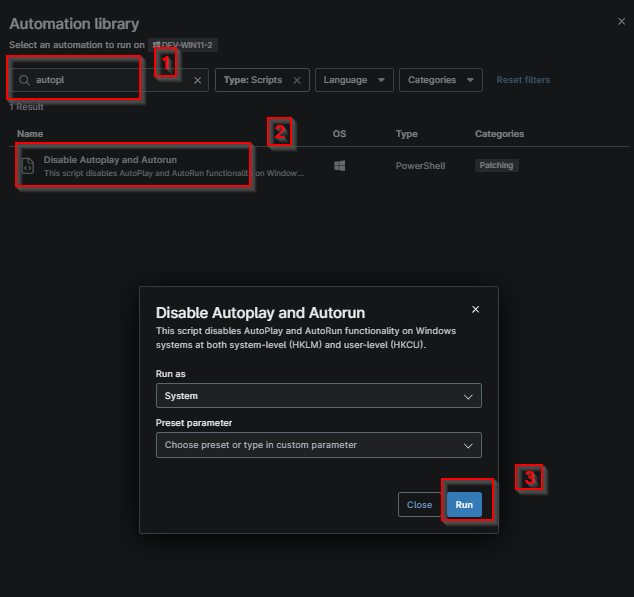This screenshot has width=634, height=597.
Task: Click the OS column header
Action: pos(339,134)
